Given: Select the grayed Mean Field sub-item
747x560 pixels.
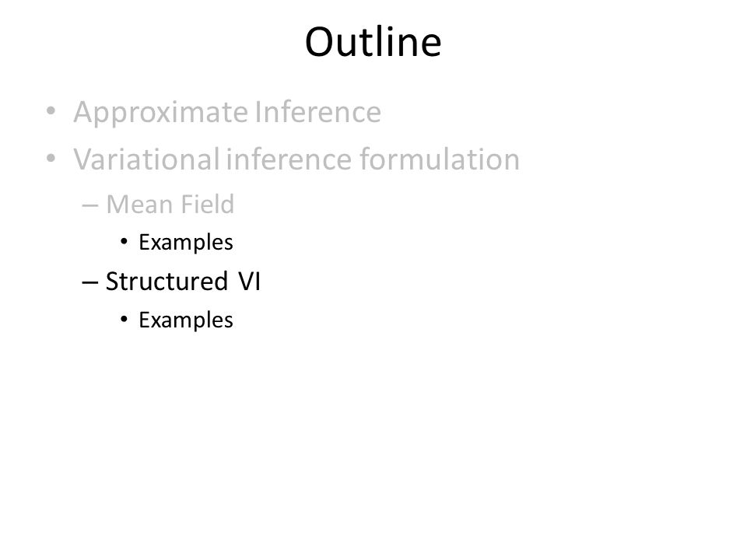Looking at the screenshot, I should pos(170,205).
